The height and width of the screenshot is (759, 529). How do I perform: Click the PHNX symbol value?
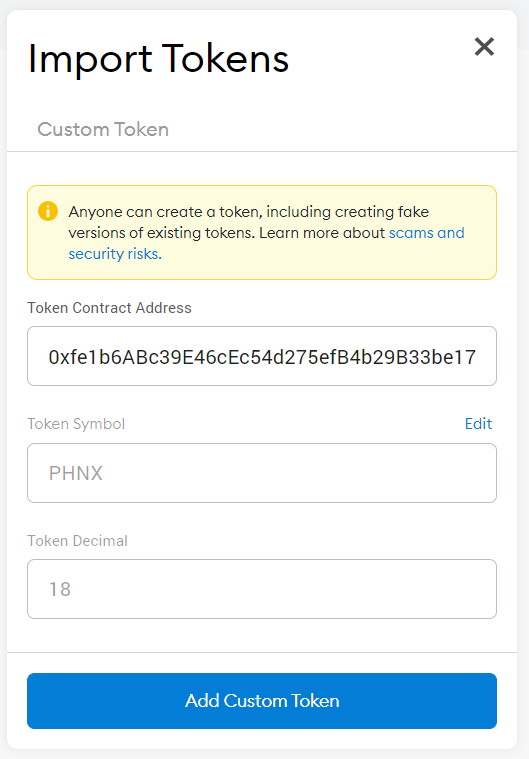coord(76,473)
